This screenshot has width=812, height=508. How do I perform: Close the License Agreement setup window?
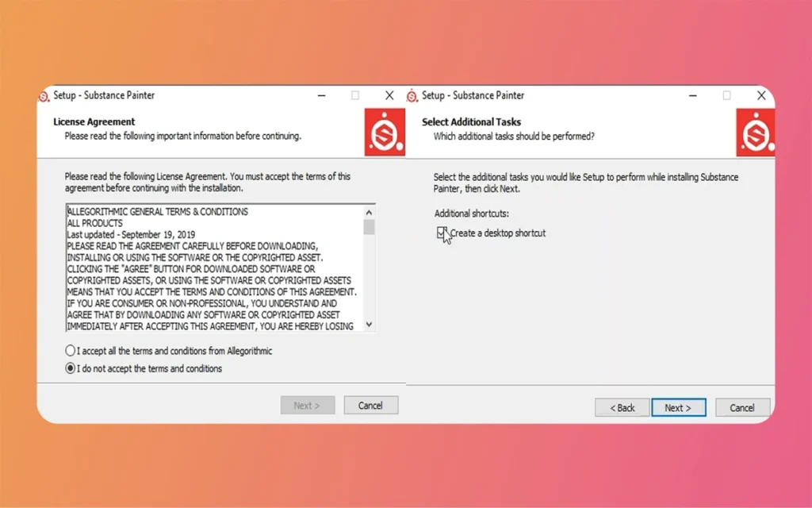pos(389,95)
